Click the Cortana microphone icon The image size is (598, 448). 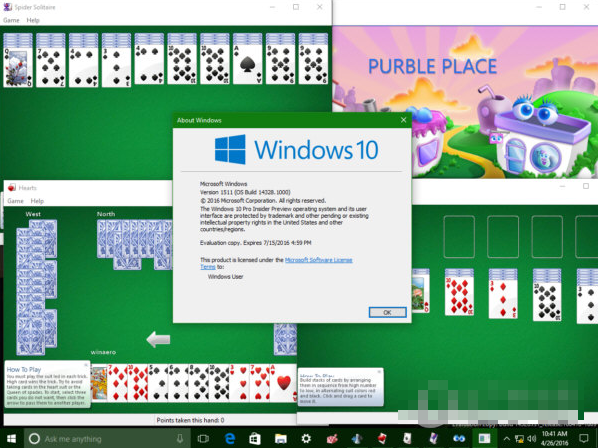(179, 438)
